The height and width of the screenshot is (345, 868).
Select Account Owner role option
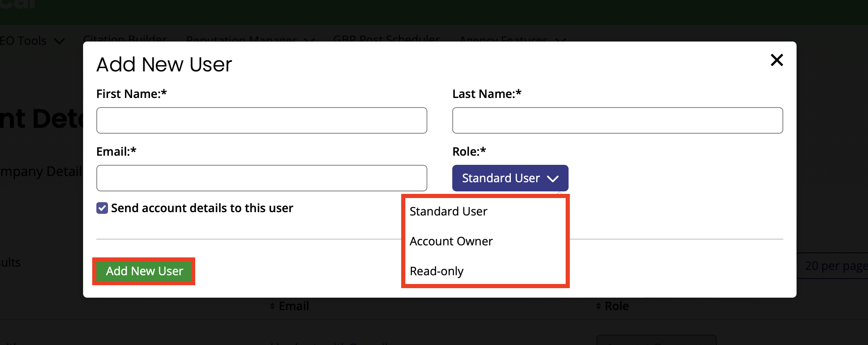[x=451, y=241]
